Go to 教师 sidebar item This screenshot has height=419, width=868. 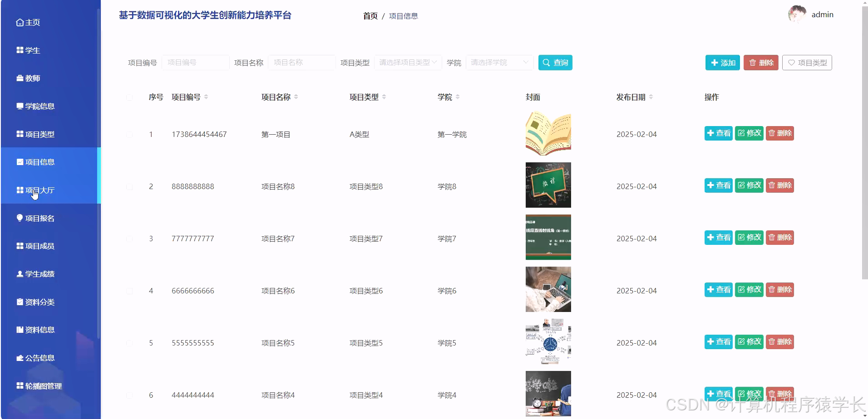(28, 78)
